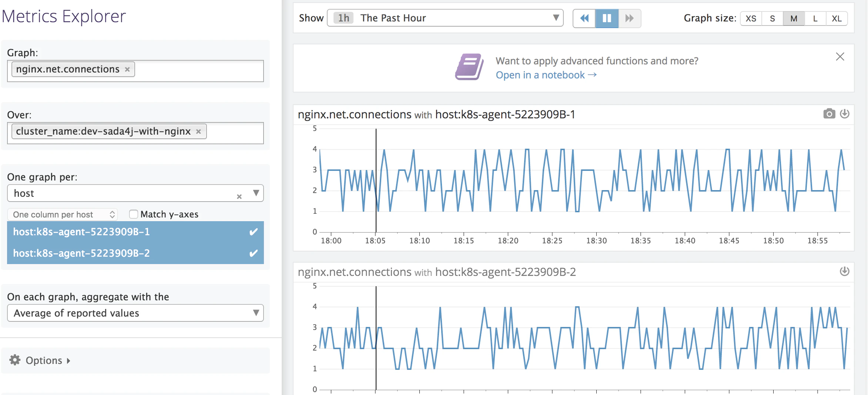868x395 pixels.
Task: Remove the cluster_name:dev-sada4j-with-nginx filter tag
Action: pyautogui.click(x=198, y=132)
